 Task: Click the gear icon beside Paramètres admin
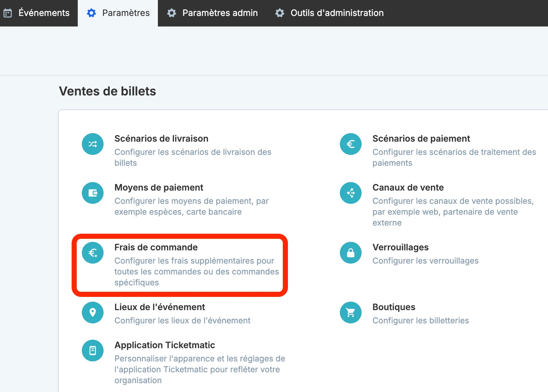click(x=172, y=13)
